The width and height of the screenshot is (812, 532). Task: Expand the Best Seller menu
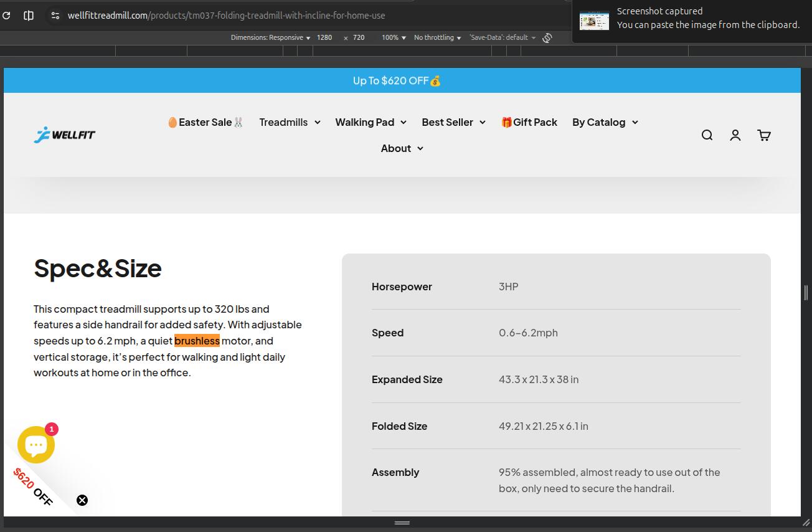click(453, 122)
